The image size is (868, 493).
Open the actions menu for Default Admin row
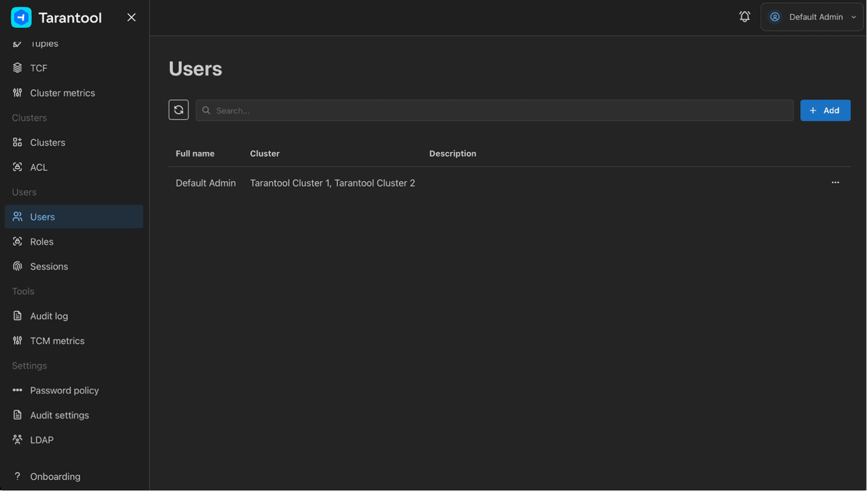coord(835,183)
